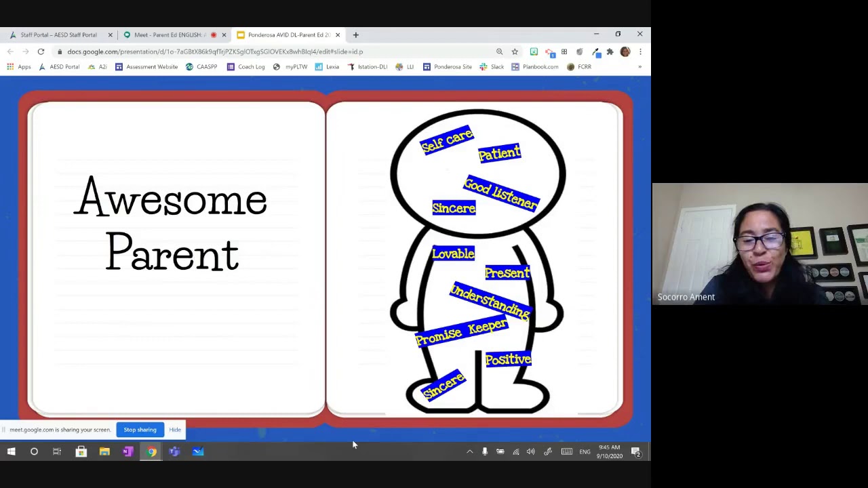Screen dimensions: 868x488
Task: Open the green extension icon after the star
Action: 534,52
